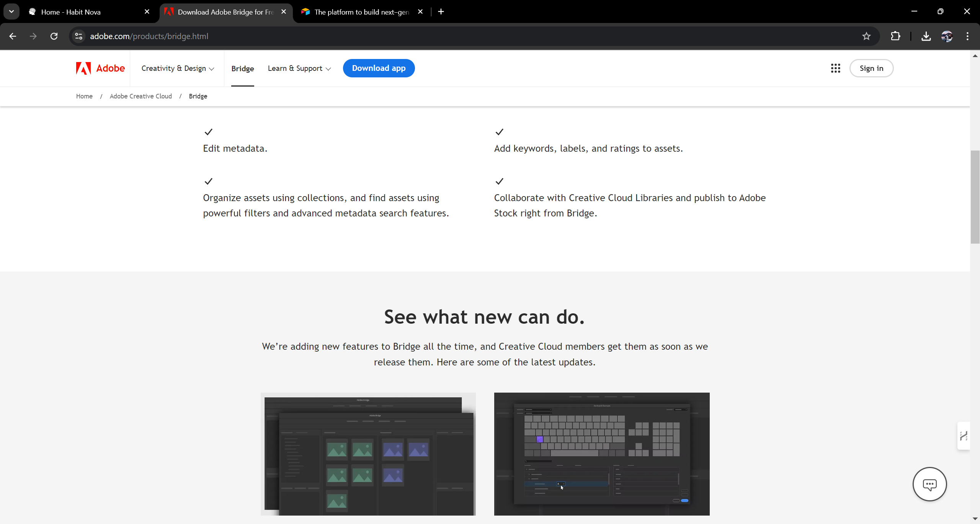Image resolution: width=980 pixels, height=524 pixels.
Task: Open the tab search dropdown
Action: pyautogui.click(x=11, y=11)
